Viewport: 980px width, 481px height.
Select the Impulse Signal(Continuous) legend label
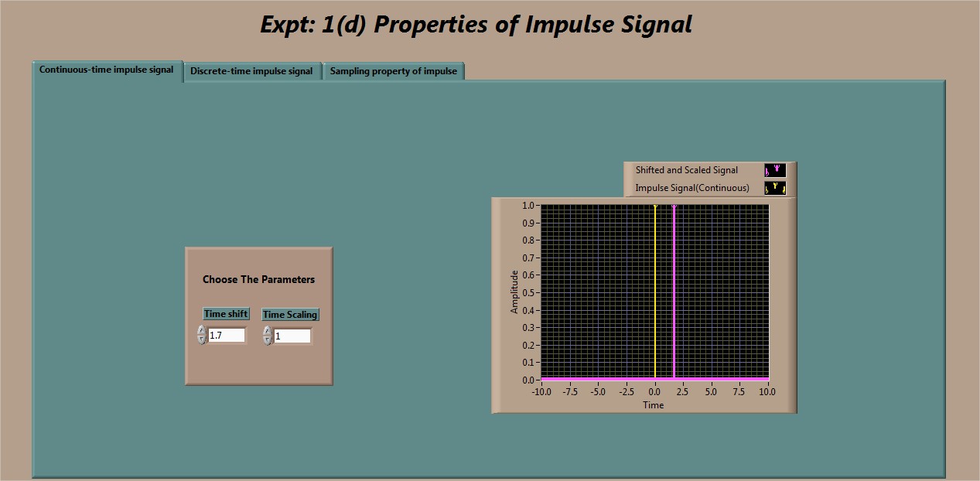(692, 188)
